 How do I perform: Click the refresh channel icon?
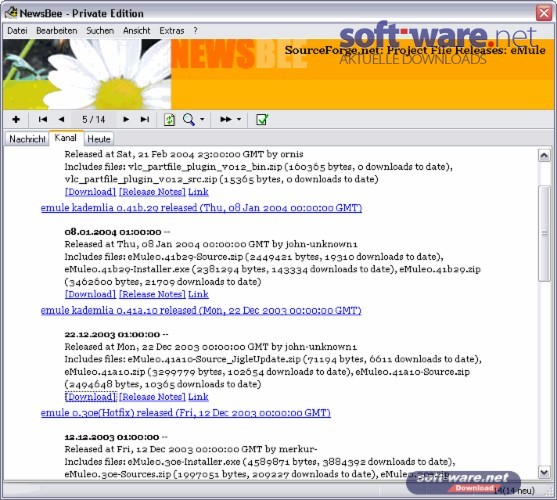click(169, 120)
